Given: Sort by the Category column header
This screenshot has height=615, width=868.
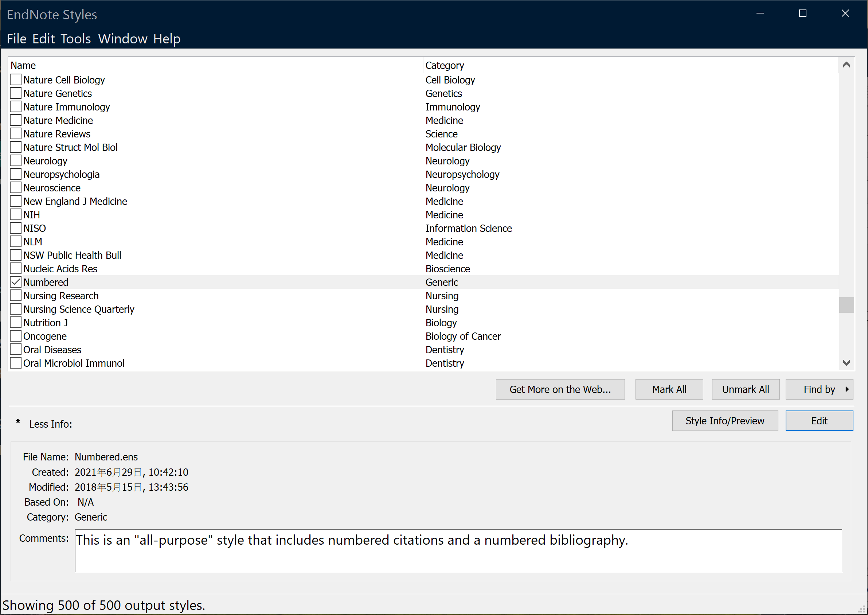Looking at the screenshot, I should click(x=445, y=66).
